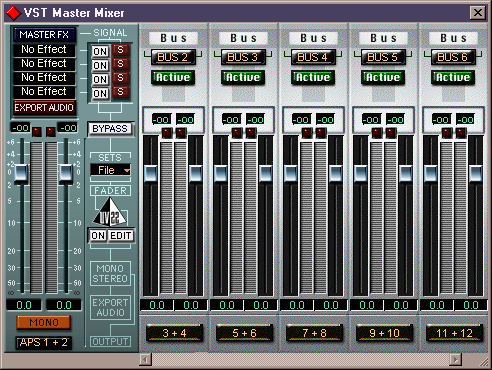This screenshot has height=370, width=492.
Task: Toggle BUS 5 Active button
Action: 383,77
